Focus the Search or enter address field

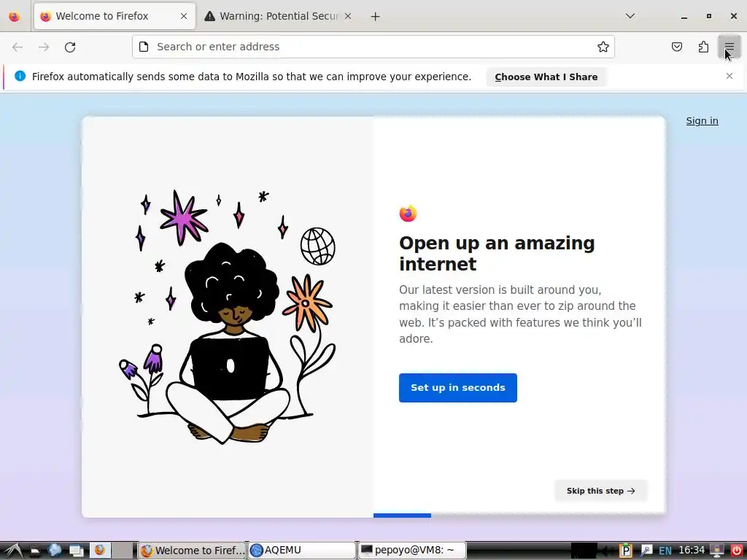pyautogui.click(x=373, y=47)
